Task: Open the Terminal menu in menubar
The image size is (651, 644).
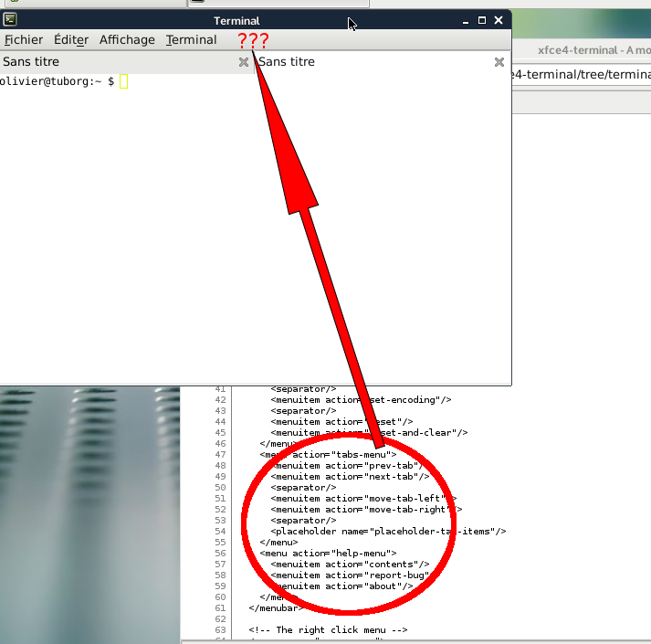Action: click(192, 39)
